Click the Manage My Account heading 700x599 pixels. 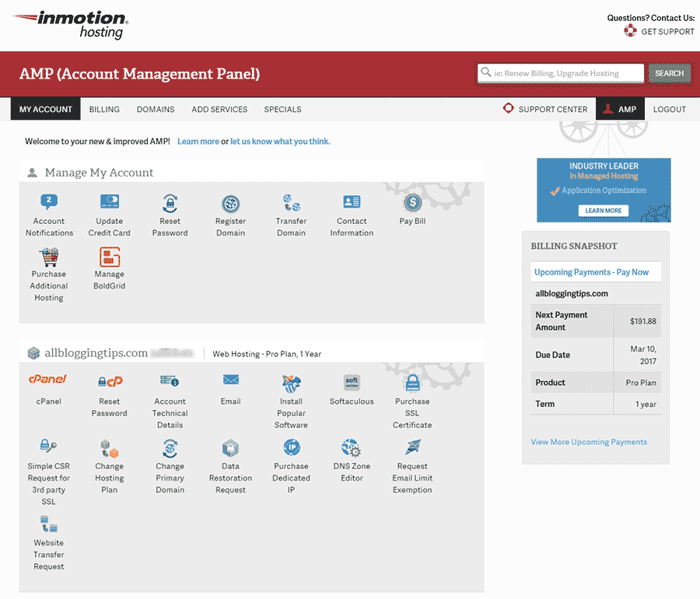(x=99, y=173)
